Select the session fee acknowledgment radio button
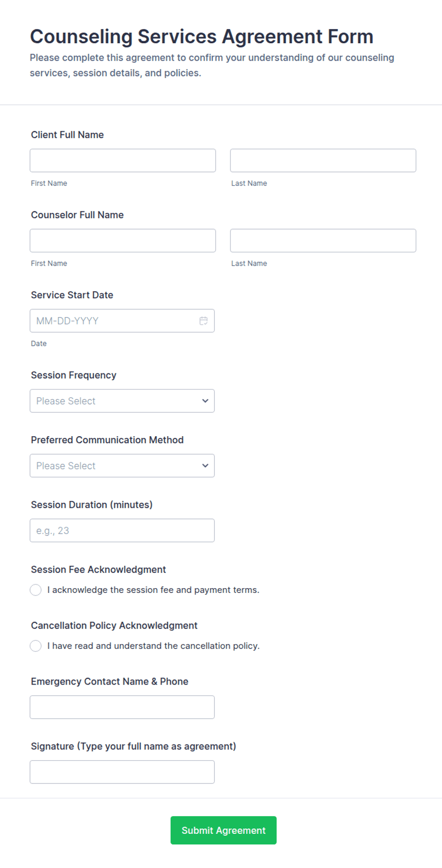Viewport: 442px width, 868px height. tap(36, 590)
